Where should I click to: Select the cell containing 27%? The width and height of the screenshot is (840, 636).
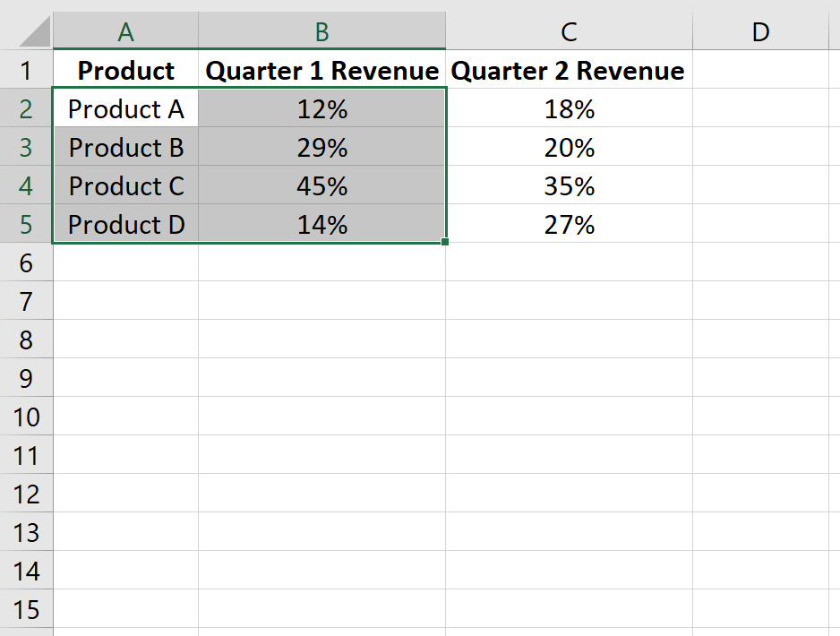(569, 224)
